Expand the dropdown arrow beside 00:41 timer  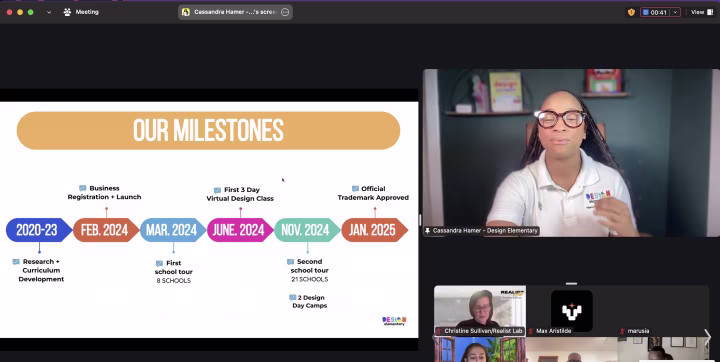[x=675, y=12]
